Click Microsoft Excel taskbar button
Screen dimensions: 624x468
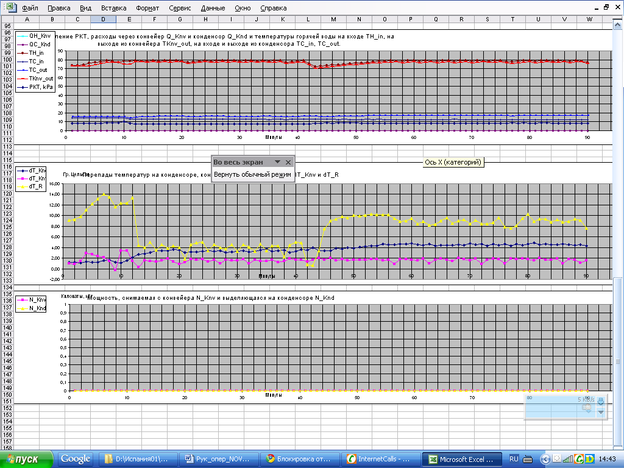click(461, 459)
